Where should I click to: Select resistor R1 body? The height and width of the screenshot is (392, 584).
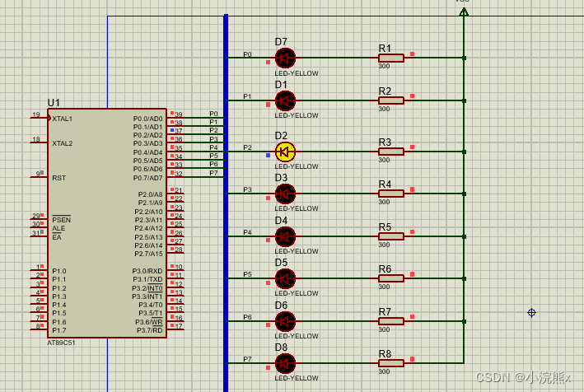tap(391, 58)
